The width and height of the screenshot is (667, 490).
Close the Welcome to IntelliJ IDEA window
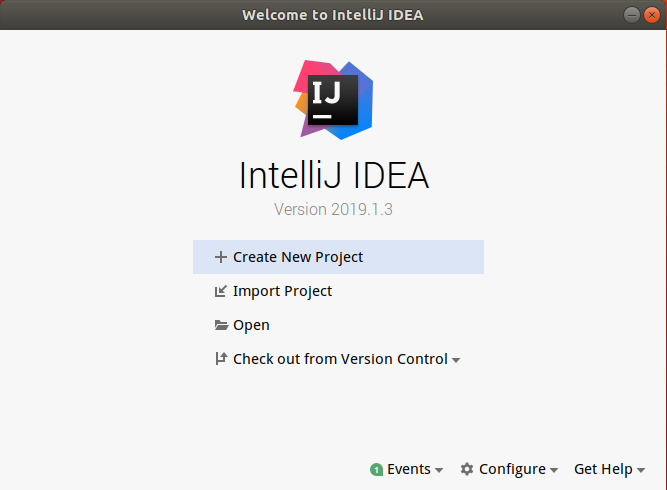click(651, 15)
